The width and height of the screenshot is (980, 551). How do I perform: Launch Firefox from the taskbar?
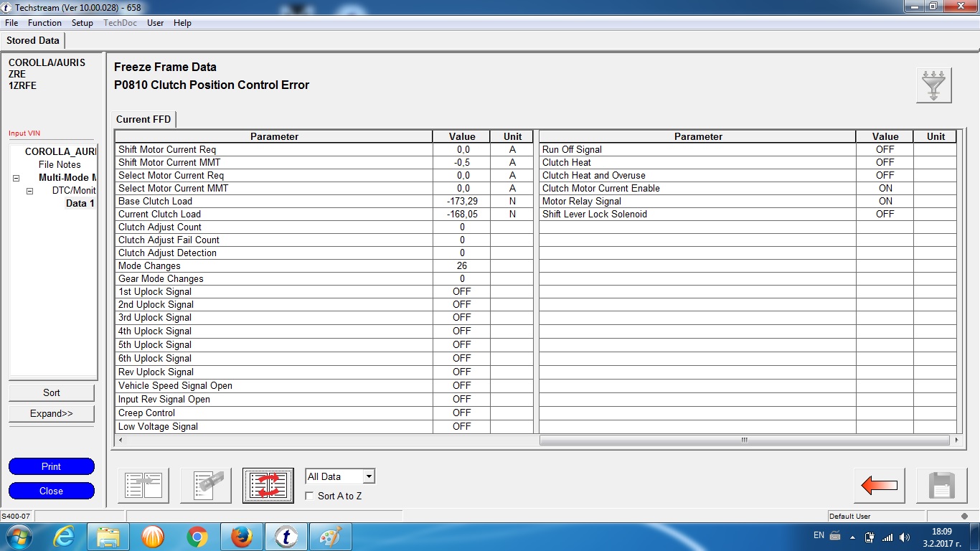[x=242, y=537]
